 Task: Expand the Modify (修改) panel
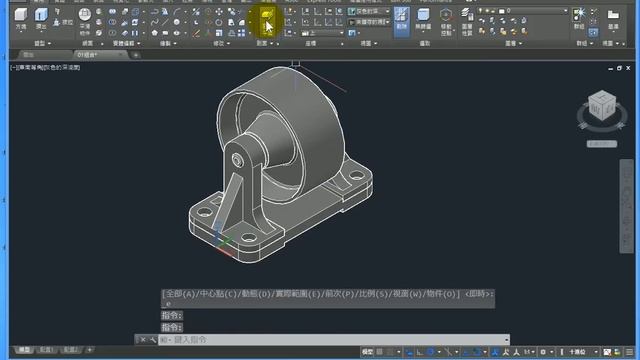point(222,43)
